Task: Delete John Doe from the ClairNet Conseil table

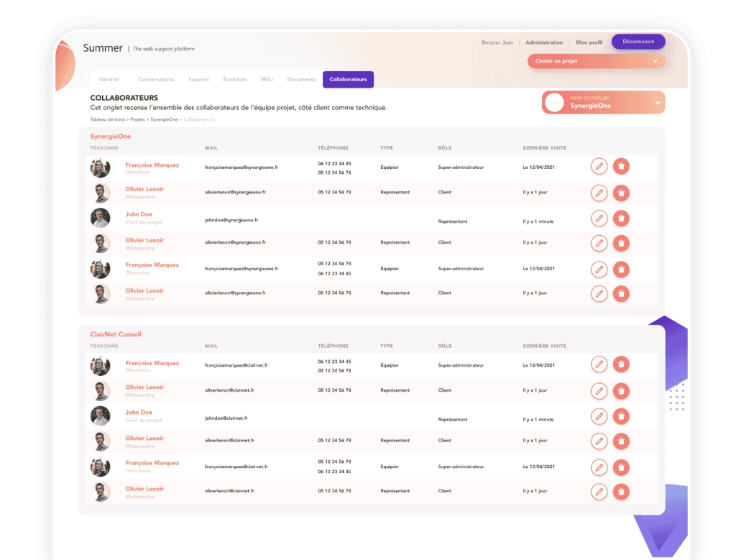Action: pyautogui.click(x=621, y=416)
